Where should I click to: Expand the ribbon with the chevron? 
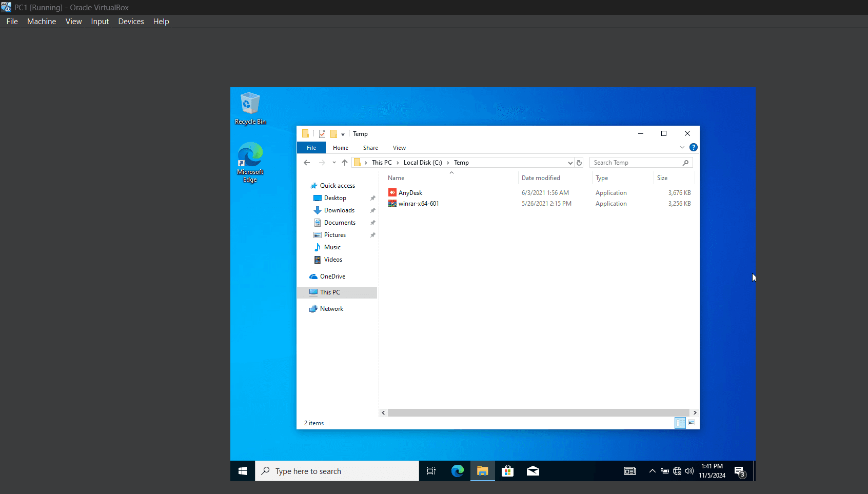[682, 147]
